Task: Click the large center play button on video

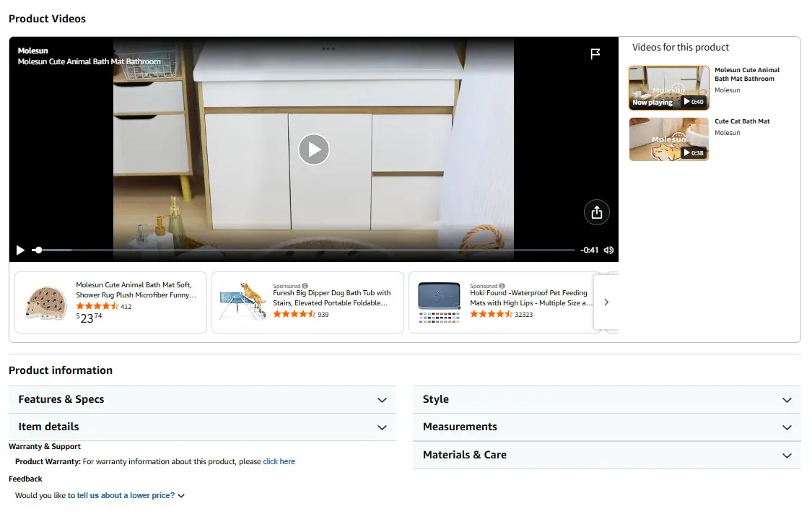Action: pyautogui.click(x=314, y=149)
